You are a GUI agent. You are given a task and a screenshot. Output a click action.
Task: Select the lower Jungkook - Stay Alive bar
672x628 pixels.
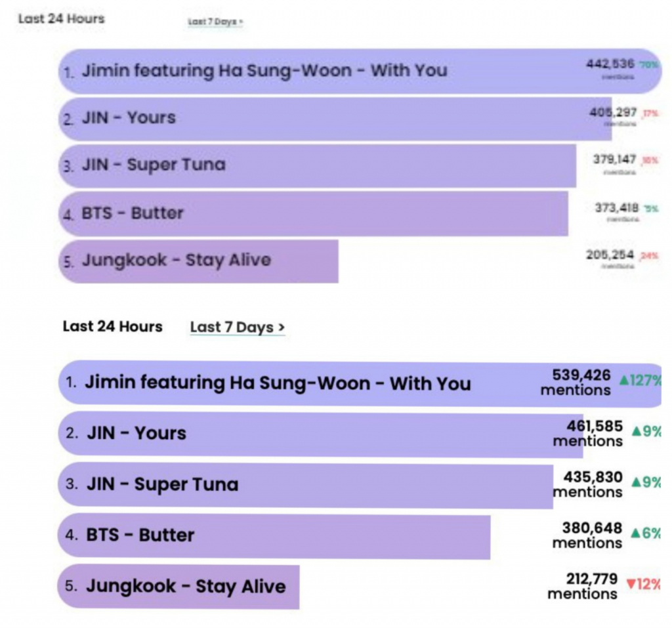tap(178, 587)
